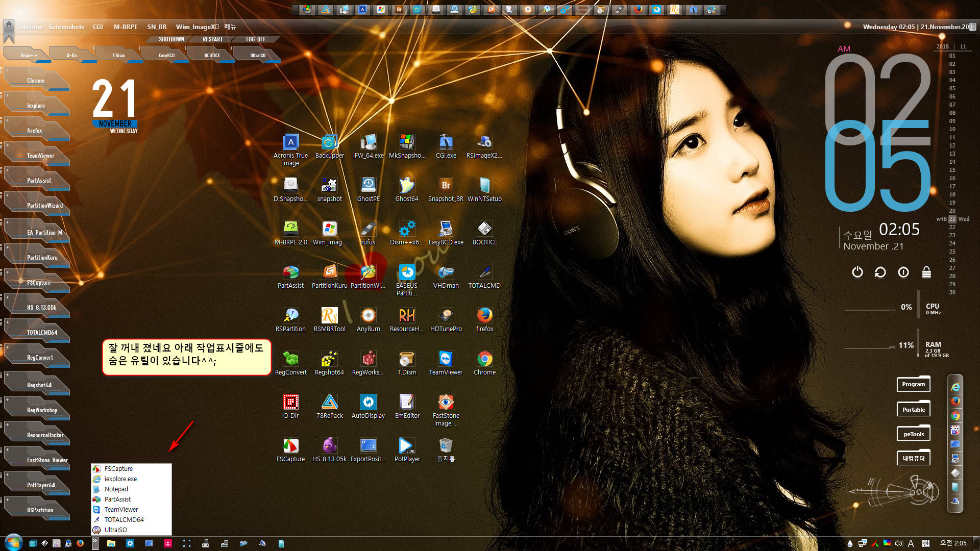
Task: Click the lock icon in clock widget
Action: coord(926,272)
